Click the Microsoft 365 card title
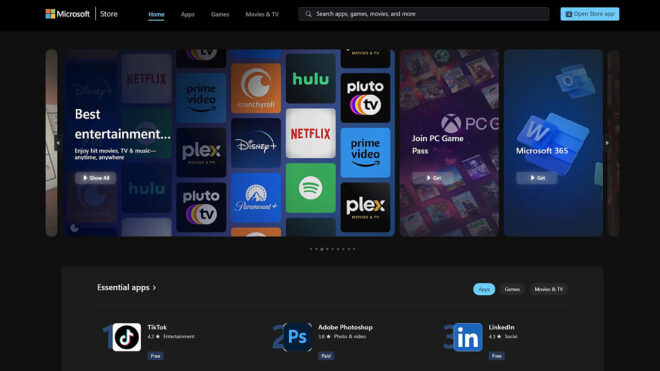The image size is (660, 371). pyautogui.click(x=542, y=150)
